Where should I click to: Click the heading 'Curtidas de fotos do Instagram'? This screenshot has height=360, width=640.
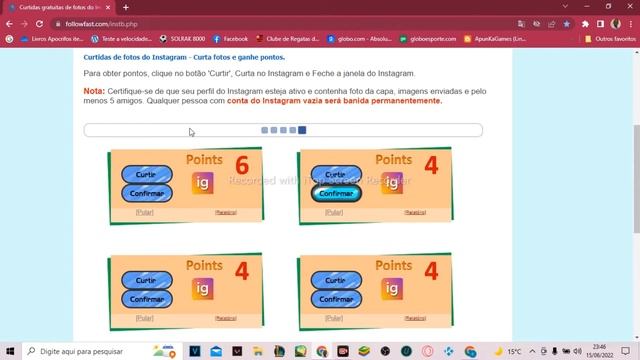[x=135, y=57]
